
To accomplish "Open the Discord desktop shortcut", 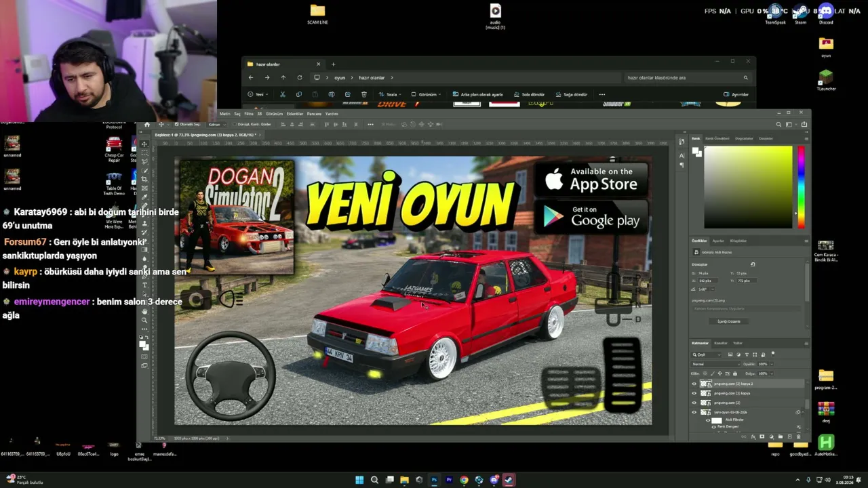I will click(x=826, y=14).
